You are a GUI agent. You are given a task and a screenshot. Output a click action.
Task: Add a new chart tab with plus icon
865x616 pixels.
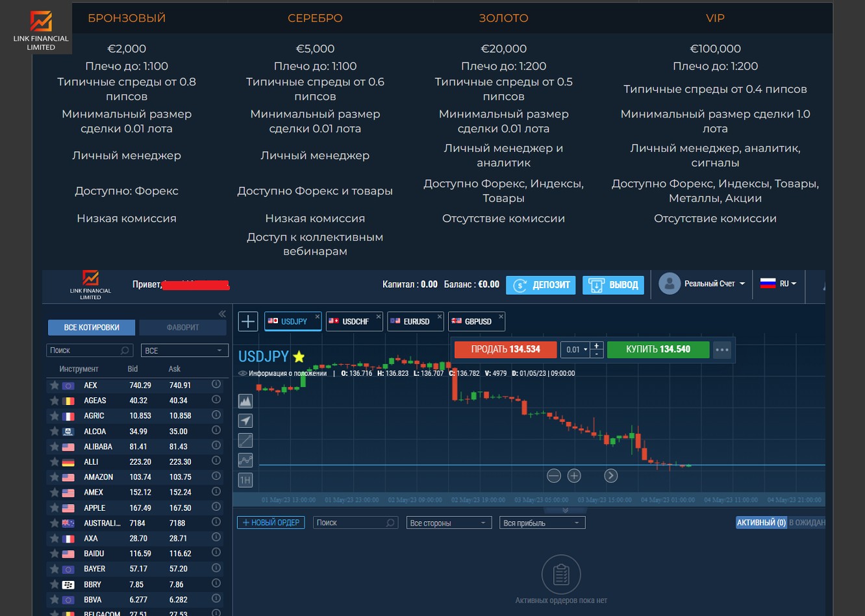pyautogui.click(x=248, y=321)
